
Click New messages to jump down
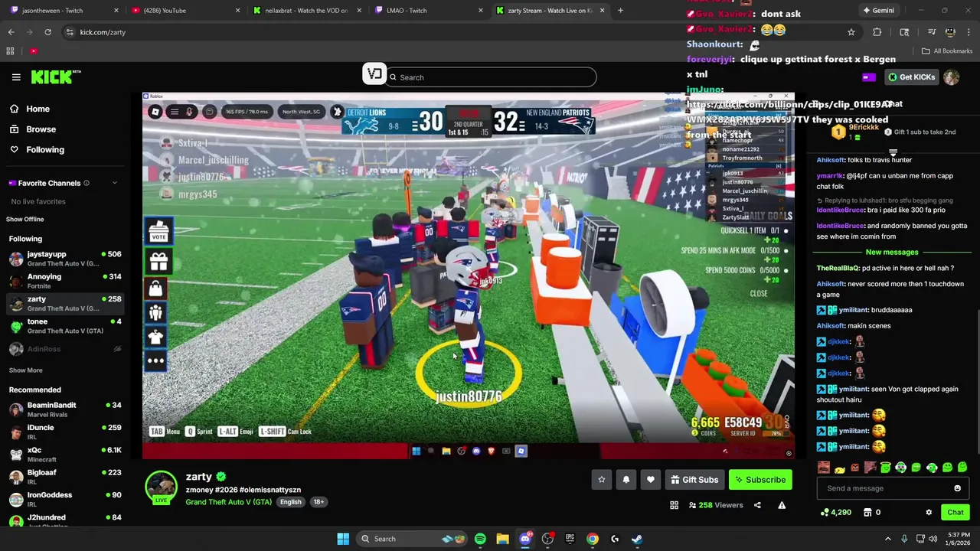point(892,253)
